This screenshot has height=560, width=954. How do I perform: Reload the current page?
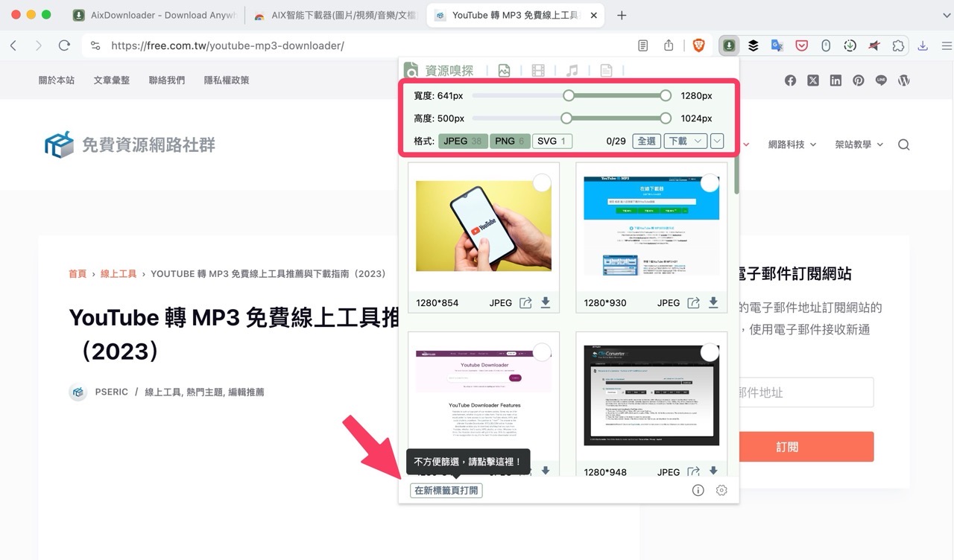[x=64, y=45]
